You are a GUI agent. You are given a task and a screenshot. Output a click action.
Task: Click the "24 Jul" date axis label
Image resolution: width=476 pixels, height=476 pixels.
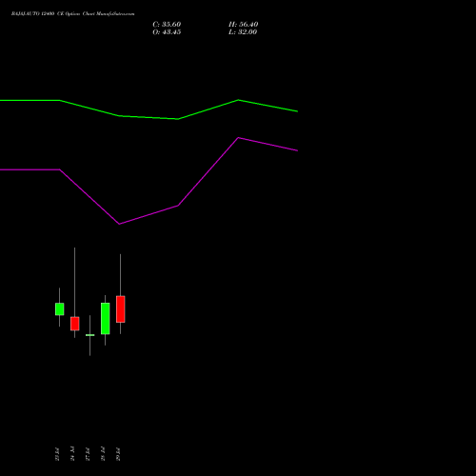(72, 454)
